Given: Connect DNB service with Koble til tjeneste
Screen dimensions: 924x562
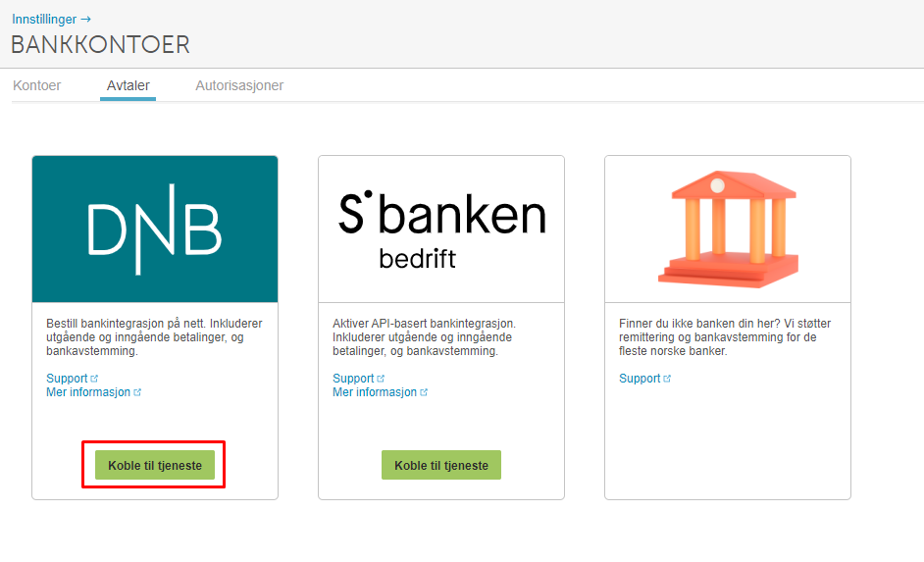Looking at the screenshot, I should [x=155, y=465].
